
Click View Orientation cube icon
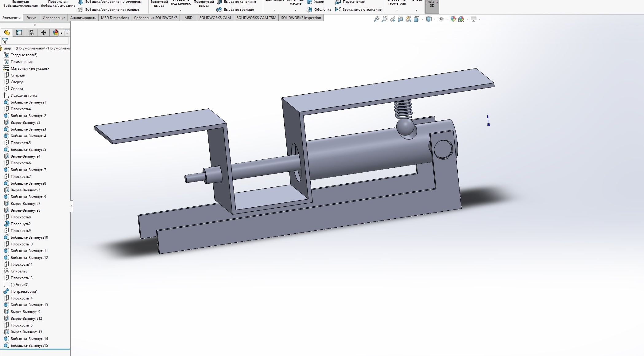pos(417,19)
